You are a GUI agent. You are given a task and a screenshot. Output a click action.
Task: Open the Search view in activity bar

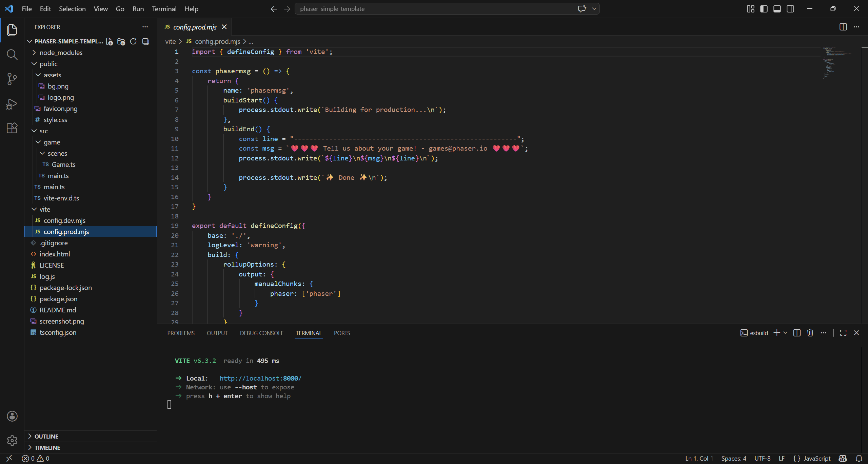12,54
